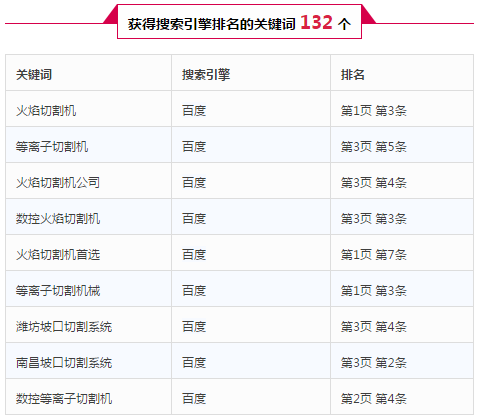Click the 搜索引擎 column header
Screen dimensions: 483x417
coord(206,74)
